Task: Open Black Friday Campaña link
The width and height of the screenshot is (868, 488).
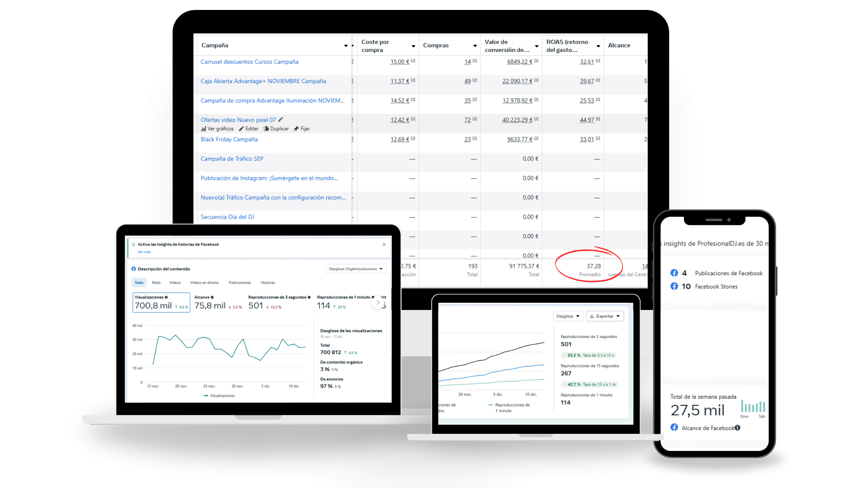Action: [229, 140]
